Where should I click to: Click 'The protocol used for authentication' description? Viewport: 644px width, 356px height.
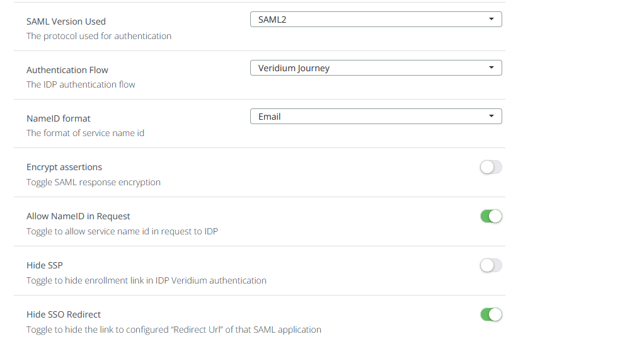tap(99, 36)
